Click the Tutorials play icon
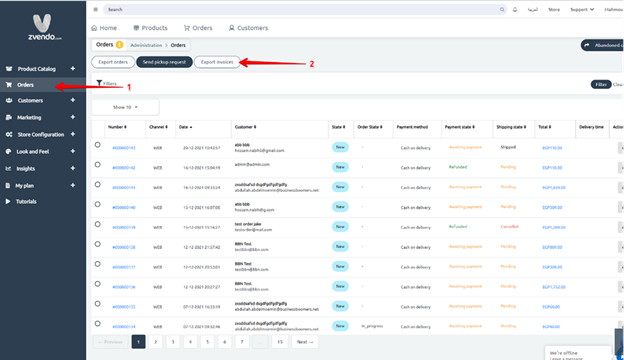The image size is (624, 360). coord(8,201)
